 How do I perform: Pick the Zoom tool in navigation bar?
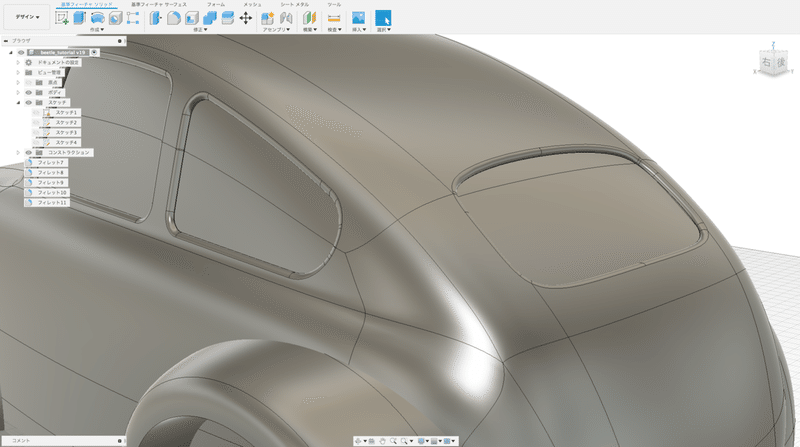393,441
